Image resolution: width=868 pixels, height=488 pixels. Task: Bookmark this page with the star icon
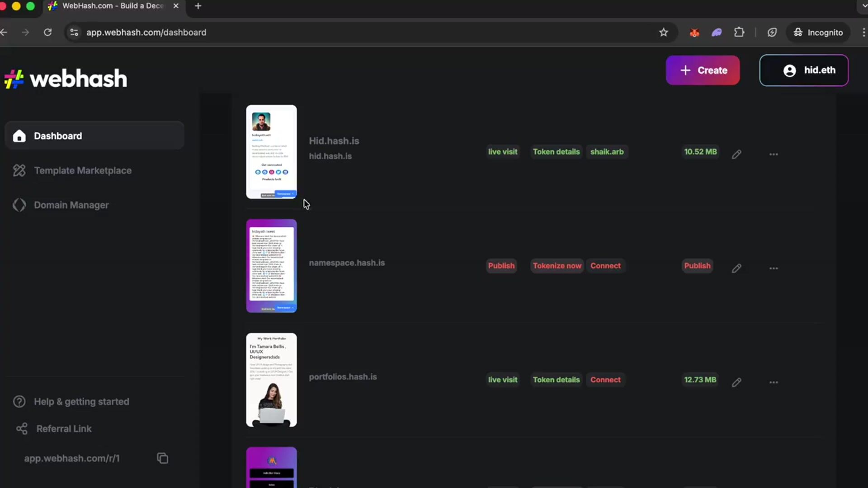pos(663,32)
